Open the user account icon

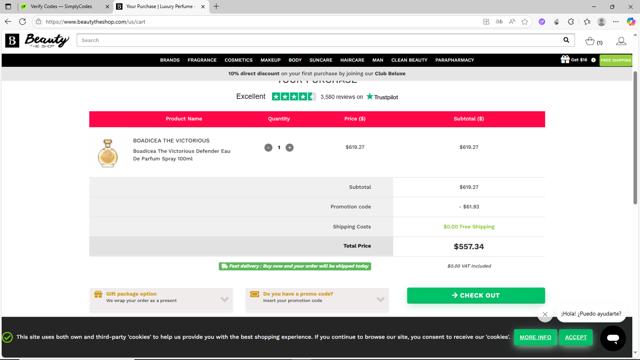(x=621, y=41)
